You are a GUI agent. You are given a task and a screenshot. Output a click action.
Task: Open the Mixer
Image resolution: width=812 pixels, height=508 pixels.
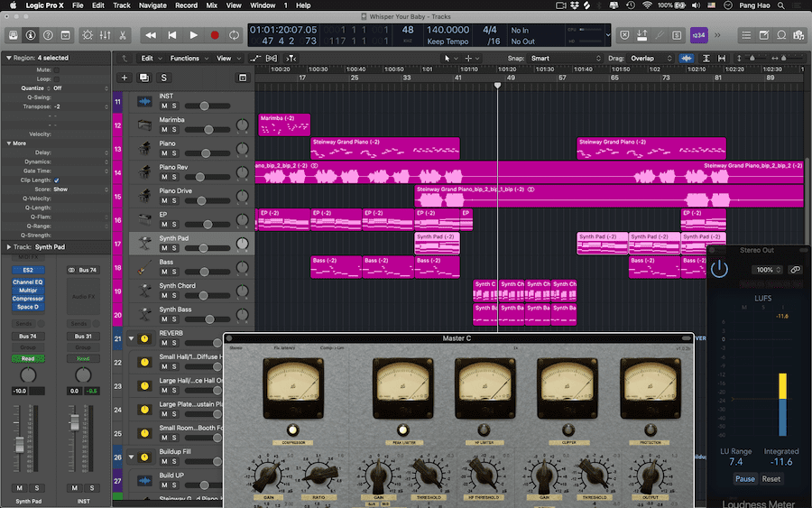tap(106, 35)
